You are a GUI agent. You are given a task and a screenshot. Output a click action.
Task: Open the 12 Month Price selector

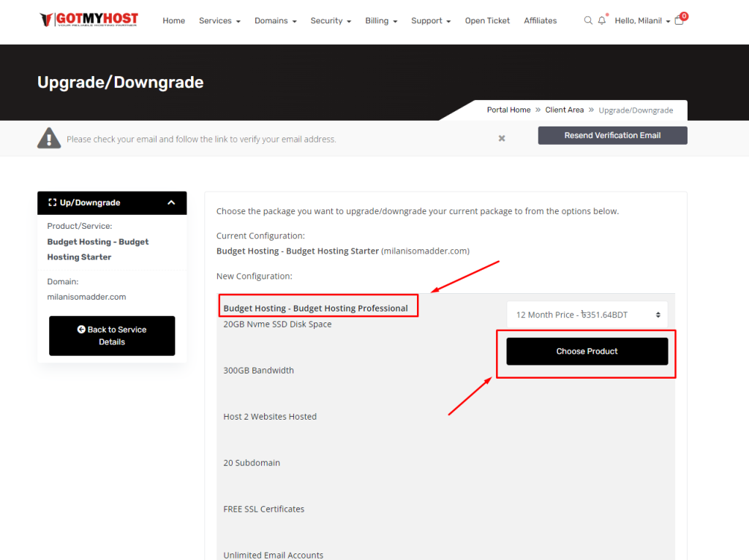pyautogui.click(x=587, y=314)
